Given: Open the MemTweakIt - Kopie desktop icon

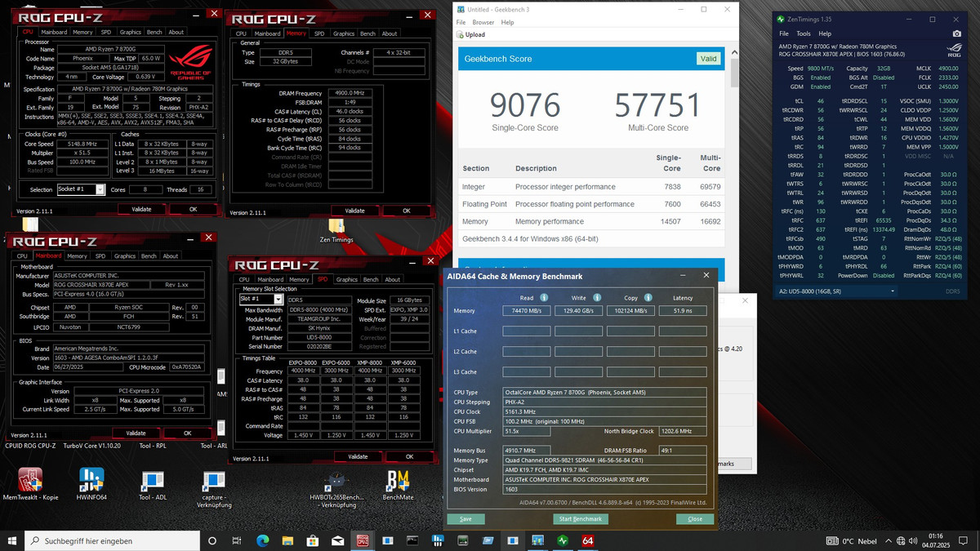Looking at the screenshot, I should point(30,485).
